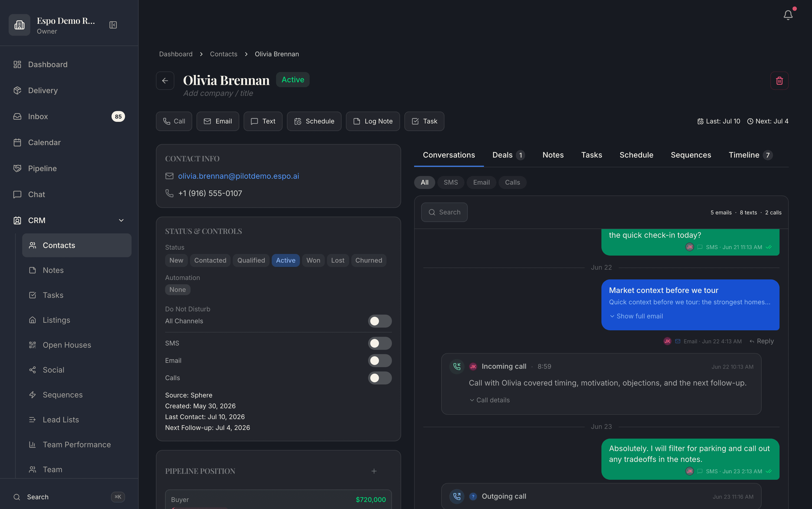Screen dimensions: 812x509
Task: Filter conversations by Calls
Action: tap(512, 182)
